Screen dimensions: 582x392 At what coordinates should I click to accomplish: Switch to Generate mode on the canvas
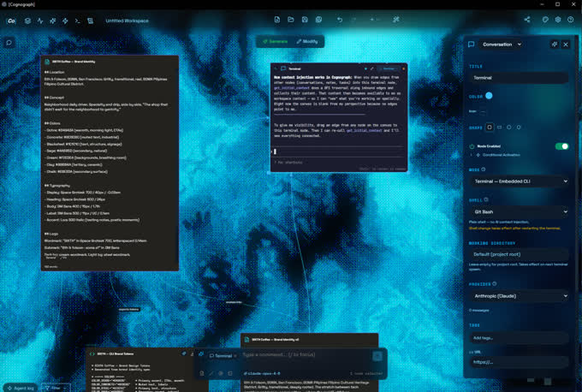275,41
